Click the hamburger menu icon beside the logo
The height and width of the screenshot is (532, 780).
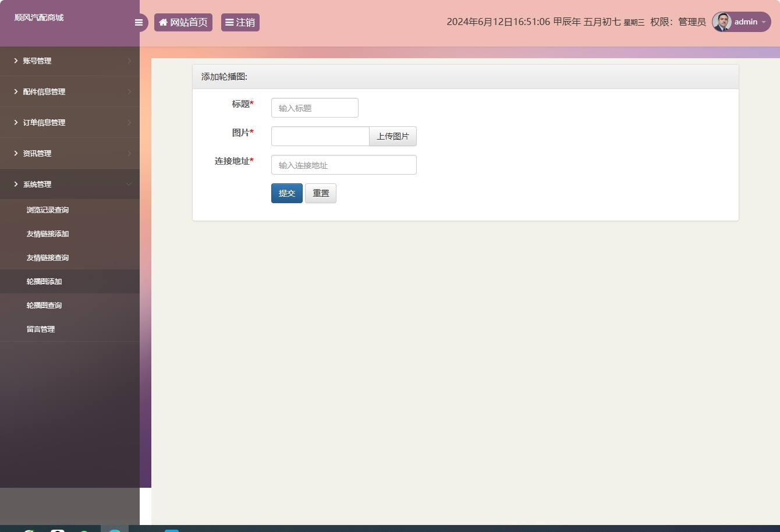coord(139,22)
